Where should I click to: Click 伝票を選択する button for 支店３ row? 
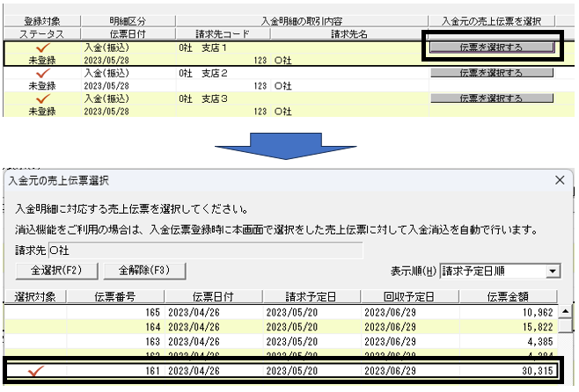click(492, 98)
